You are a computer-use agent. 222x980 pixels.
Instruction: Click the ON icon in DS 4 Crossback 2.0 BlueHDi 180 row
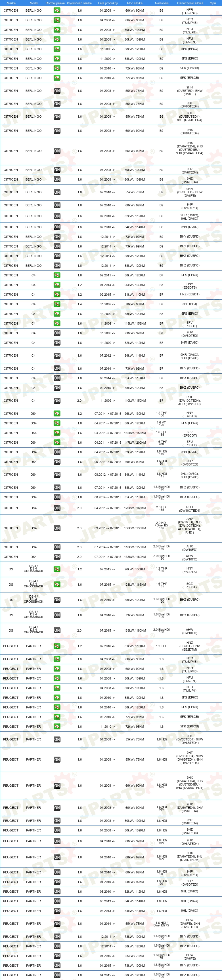click(57, 630)
